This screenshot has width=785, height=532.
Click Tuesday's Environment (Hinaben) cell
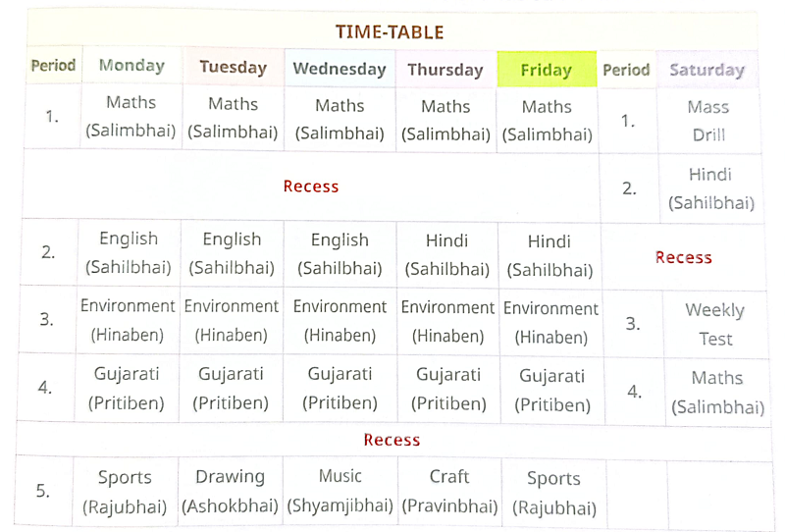pos(232,320)
